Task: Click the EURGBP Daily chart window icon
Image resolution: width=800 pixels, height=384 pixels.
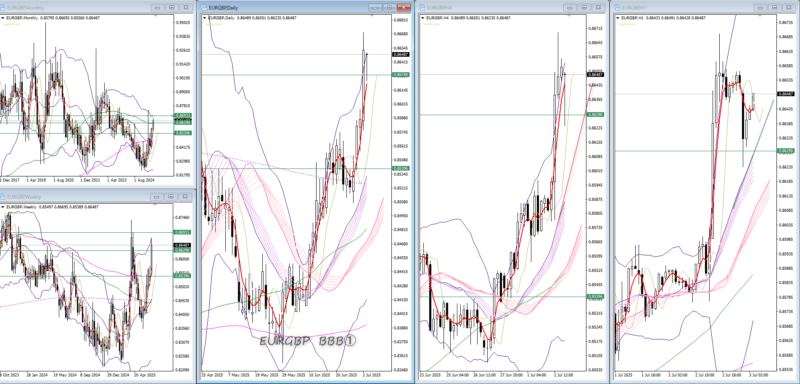Action: click(x=204, y=8)
